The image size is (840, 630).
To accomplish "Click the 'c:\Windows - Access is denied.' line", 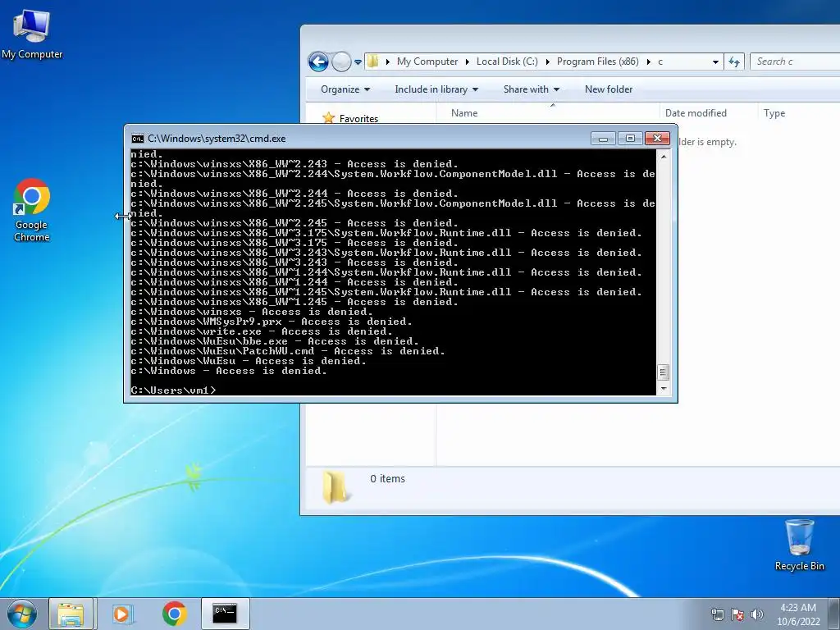I will pyautogui.click(x=229, y=371).
